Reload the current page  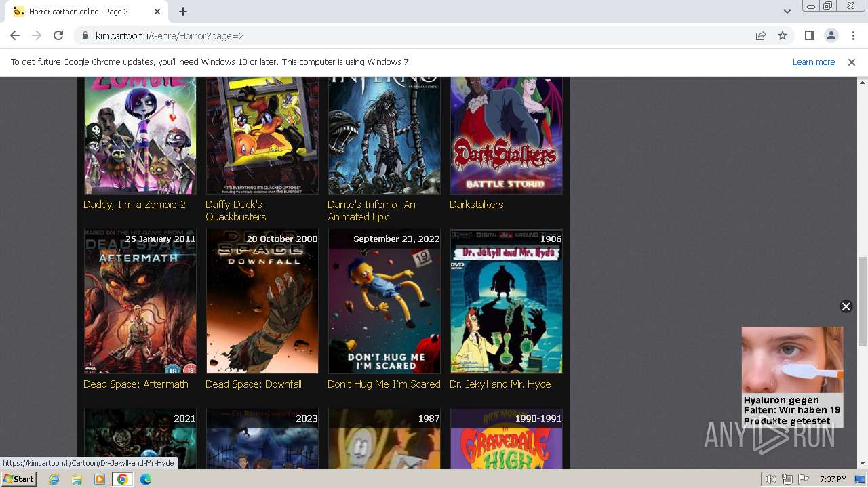tap(58, 35)
